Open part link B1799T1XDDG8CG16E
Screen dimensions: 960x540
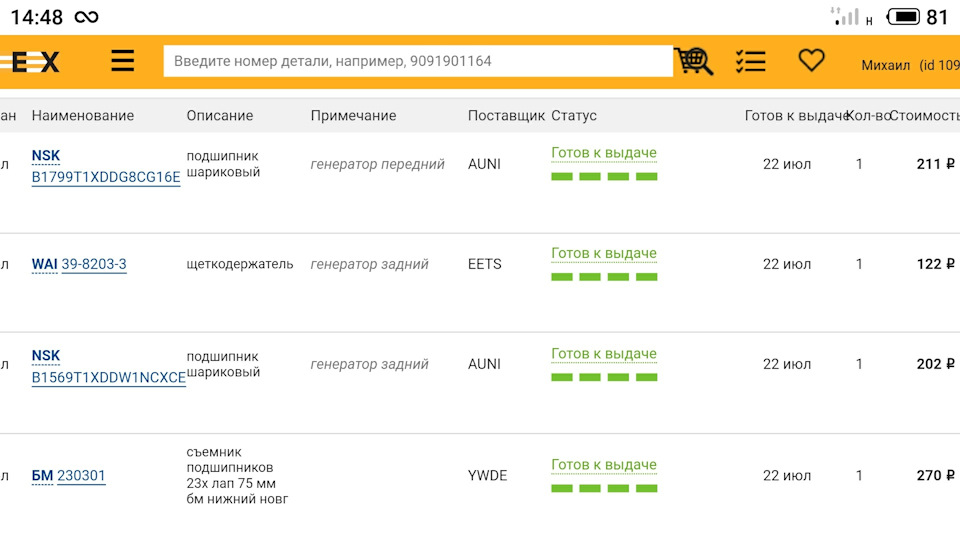click(106, 178)
